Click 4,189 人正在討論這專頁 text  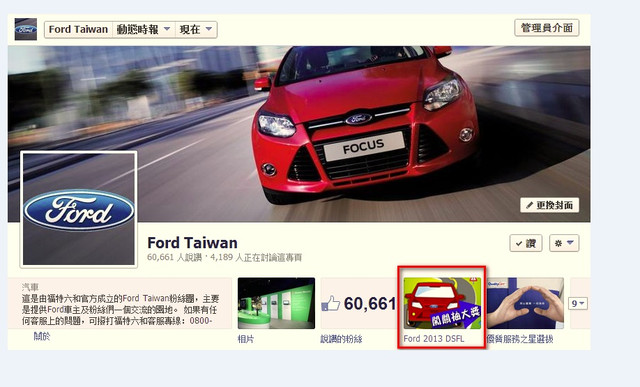pyautogui.click(x=256, y=257)
